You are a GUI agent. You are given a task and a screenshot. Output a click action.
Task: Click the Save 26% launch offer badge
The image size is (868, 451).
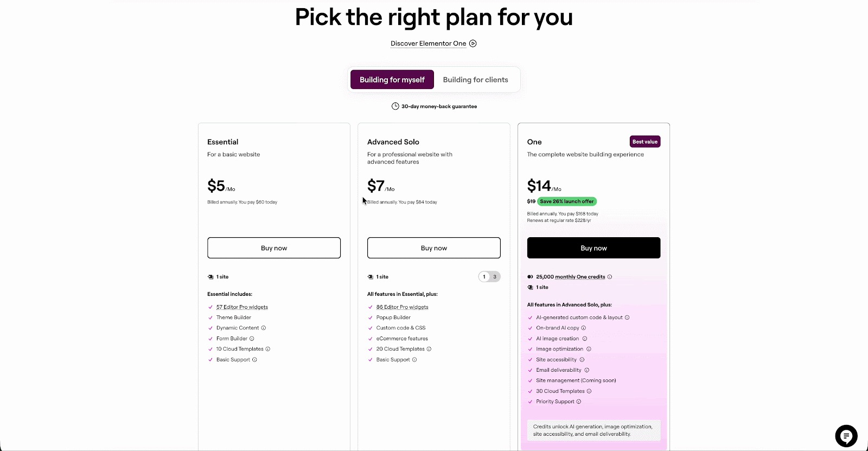566,201
